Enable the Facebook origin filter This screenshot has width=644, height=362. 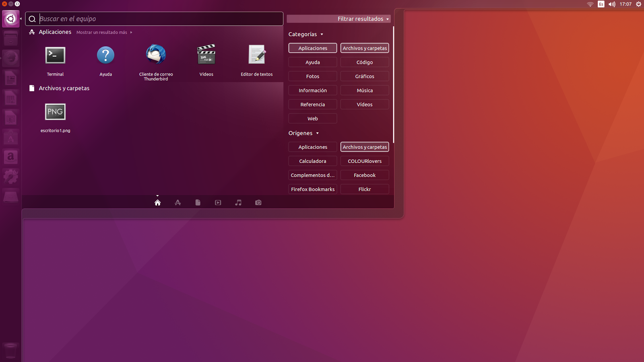click(364, 175)
